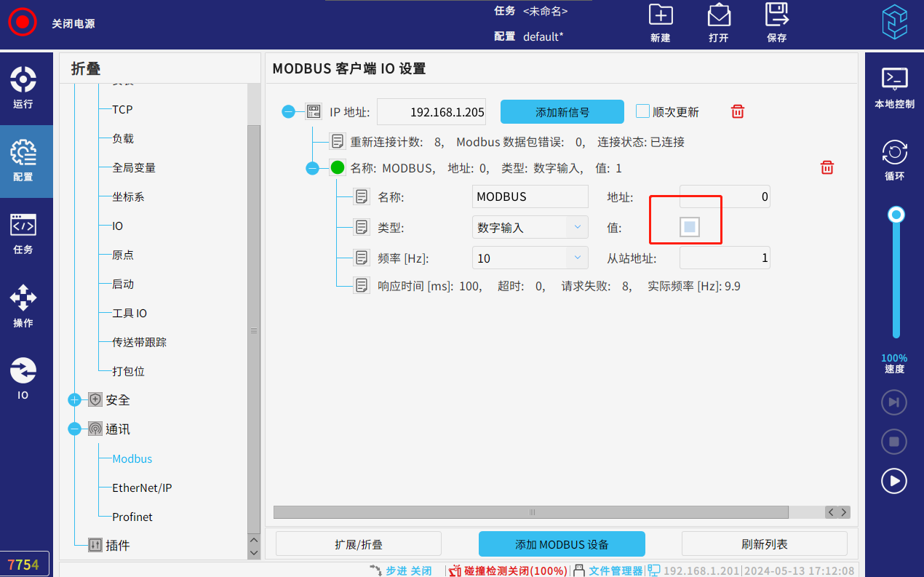Click the Open task icon

(719, 15)
